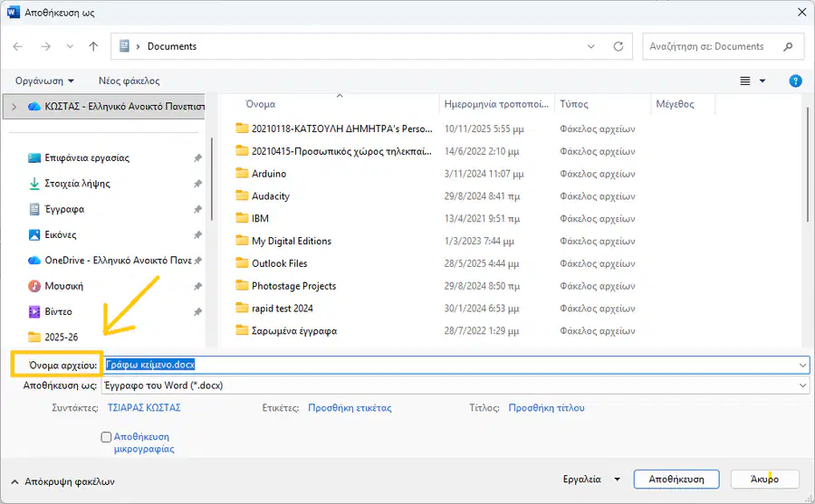
Task: Refresh the Documents folder view
Action: (618, 46)
